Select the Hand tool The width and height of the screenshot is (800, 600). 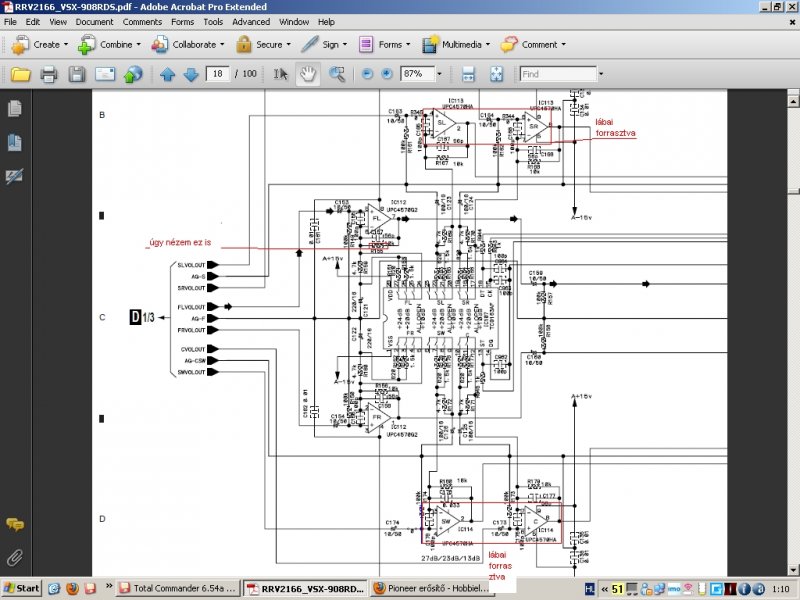(308, 74)
